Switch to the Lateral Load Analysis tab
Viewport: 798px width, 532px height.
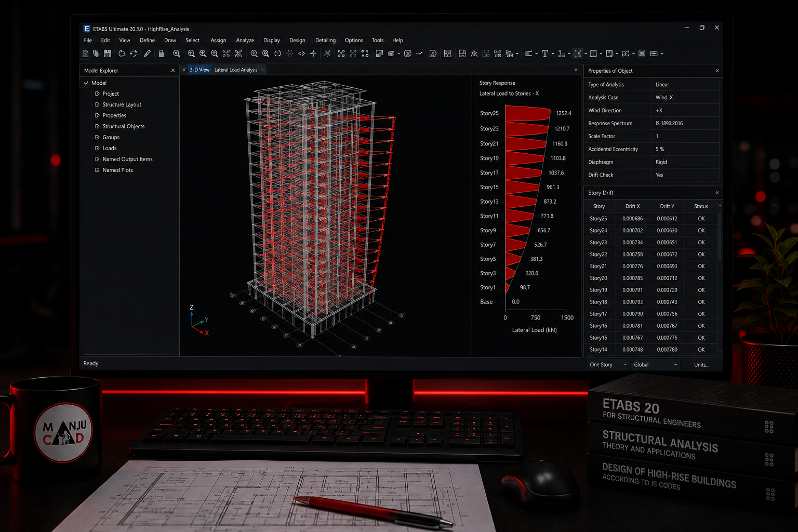pos(236,70)
